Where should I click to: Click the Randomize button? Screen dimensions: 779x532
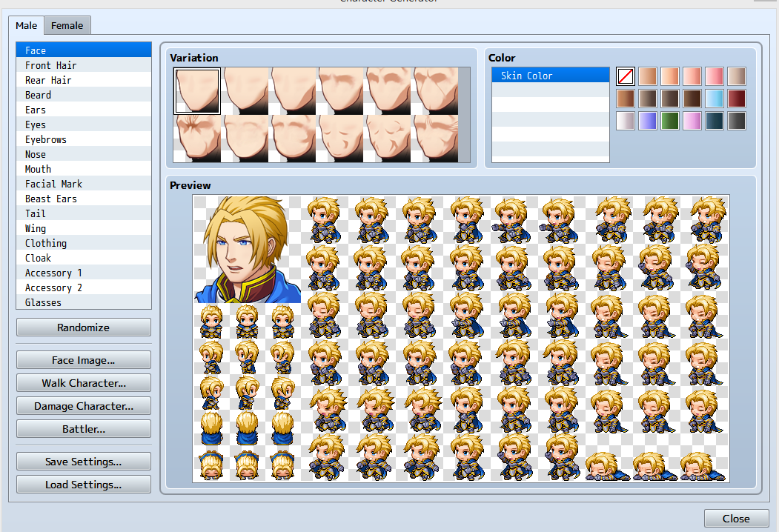(x=84, y=327)
